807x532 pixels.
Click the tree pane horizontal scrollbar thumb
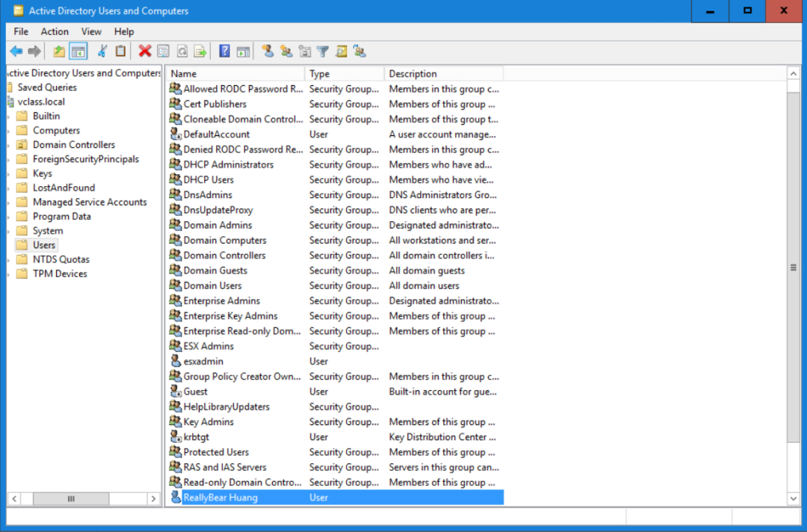pyautogui.click(x=71, y=498)
